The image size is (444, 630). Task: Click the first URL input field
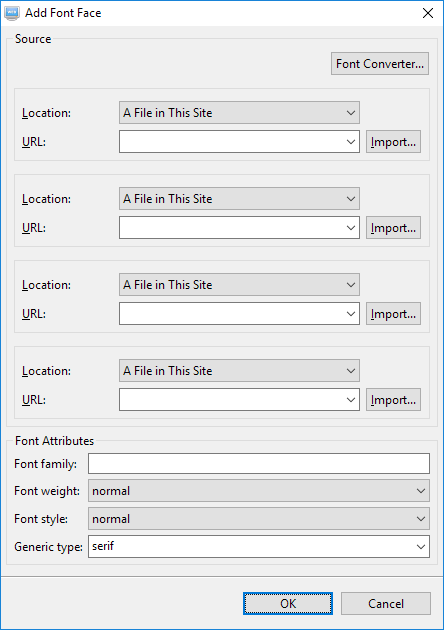[231, 141]
